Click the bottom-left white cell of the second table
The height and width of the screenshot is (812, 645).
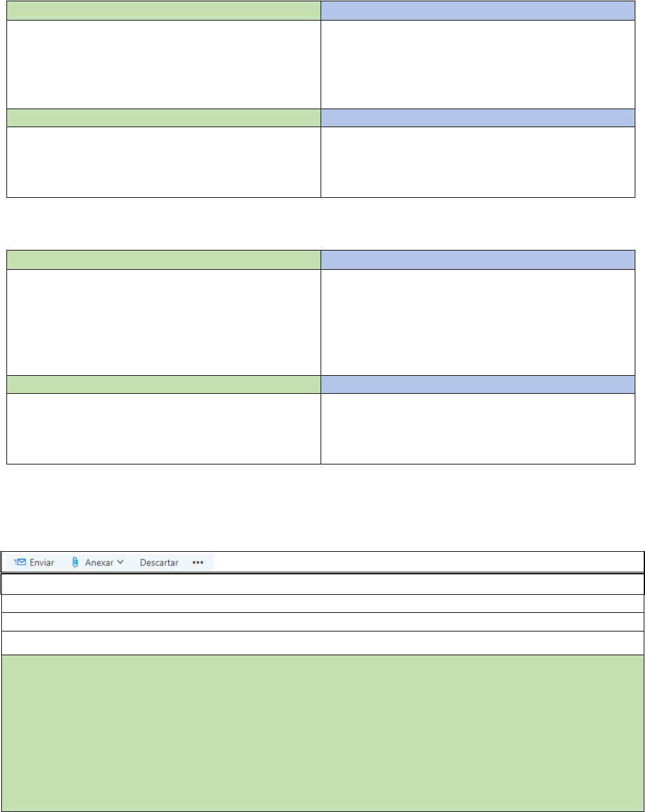tap(164, 428)
